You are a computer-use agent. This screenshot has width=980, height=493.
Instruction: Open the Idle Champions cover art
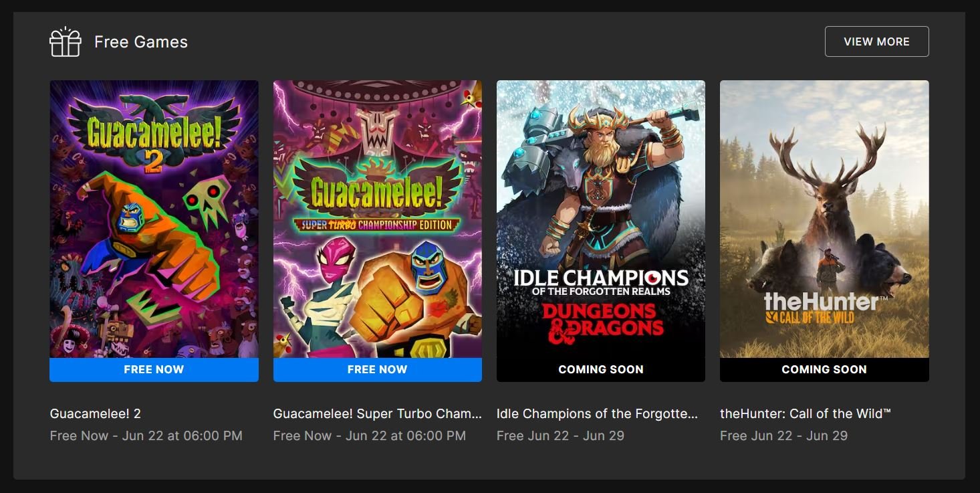tap(600, 219)
